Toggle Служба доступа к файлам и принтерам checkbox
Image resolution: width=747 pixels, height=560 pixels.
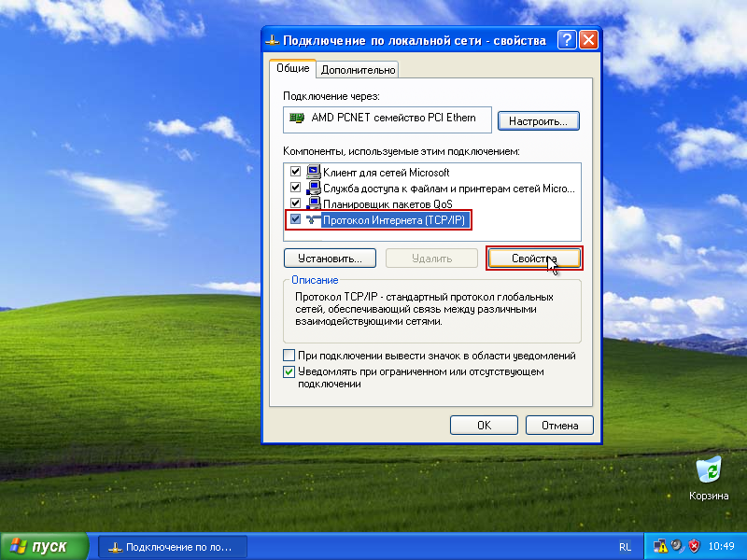[x=295, y=188]
